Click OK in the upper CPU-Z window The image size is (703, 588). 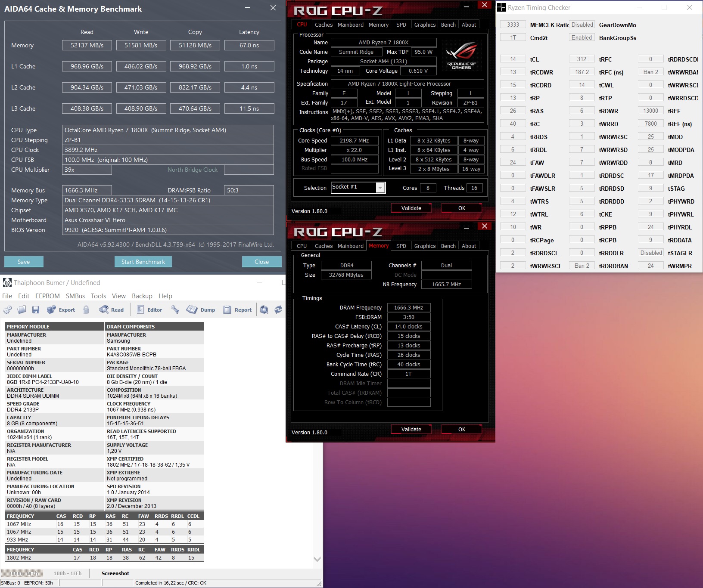click(x=462, y=208)
